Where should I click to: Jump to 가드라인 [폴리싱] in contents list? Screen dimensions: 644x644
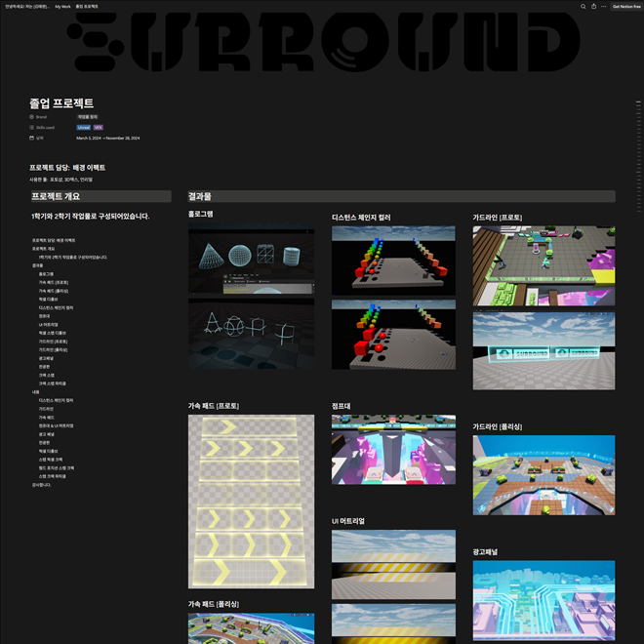(53, 350)
